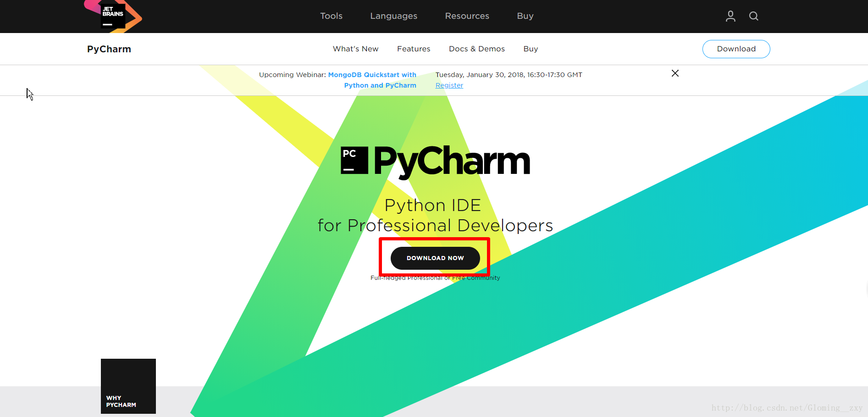Screen dimensions: 868x417
Task: Open the Tools menu
Action: (331, 16)
